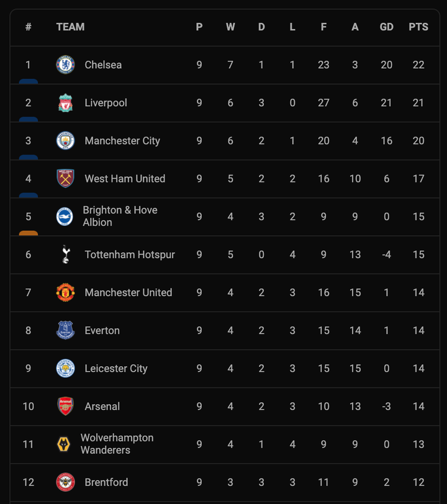This screenshot has width=447, height=504.
Task: Click the Everton club crest icon
Action: (x=65, y=330)
